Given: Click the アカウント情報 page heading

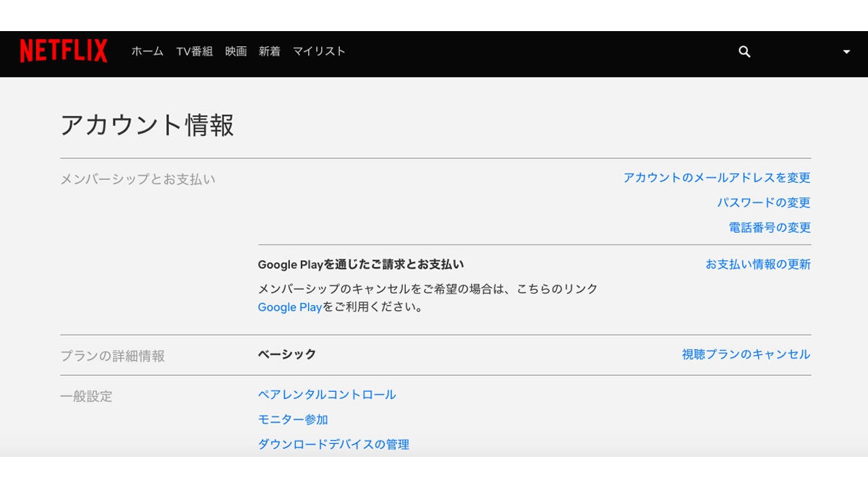Looking at the screenshot, I should pos(148,125).
